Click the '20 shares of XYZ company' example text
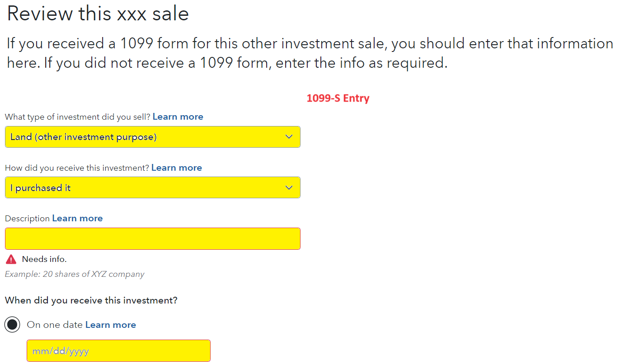The height and width of the screenshot is (364, 620). [x=94, y=274]
